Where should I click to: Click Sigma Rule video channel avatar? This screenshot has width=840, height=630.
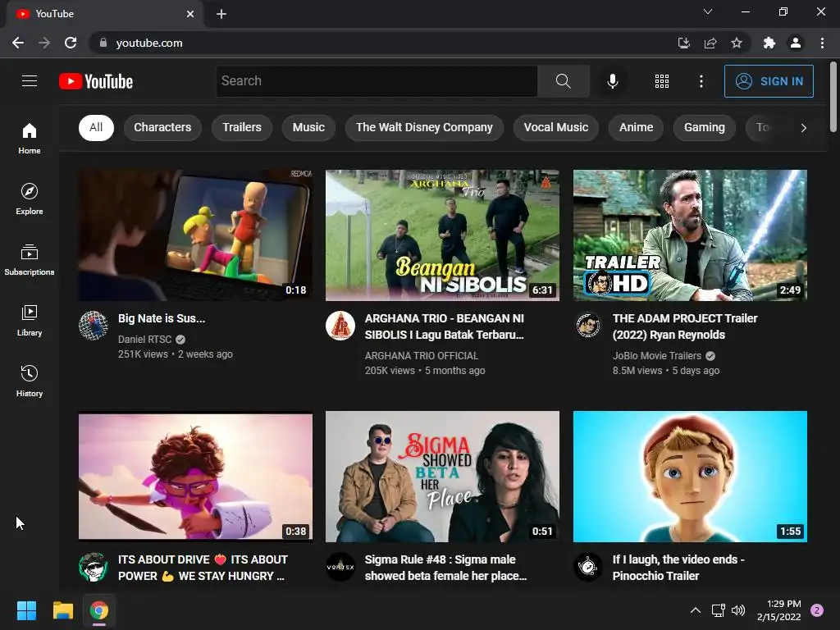point(340,567)
